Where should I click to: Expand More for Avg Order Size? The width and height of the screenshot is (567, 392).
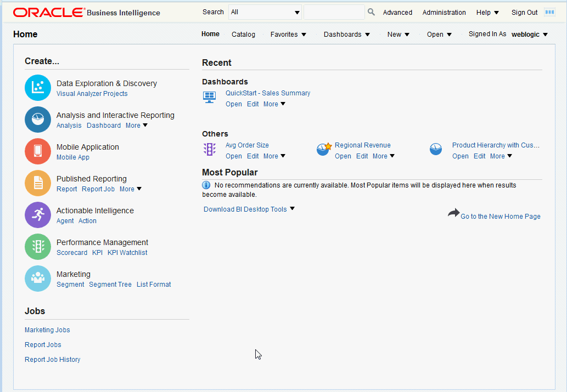(274, 156)
